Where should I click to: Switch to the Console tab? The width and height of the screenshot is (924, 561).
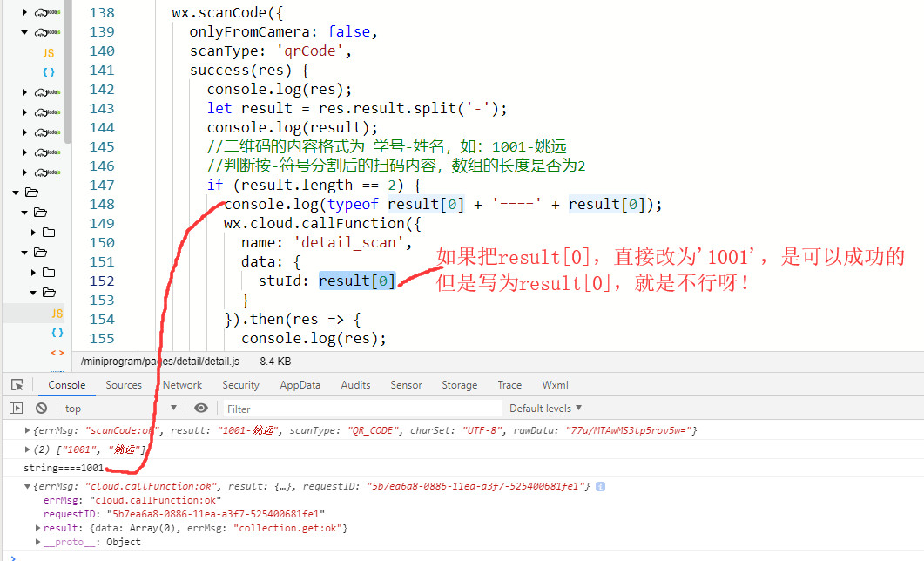click(66, 385)
